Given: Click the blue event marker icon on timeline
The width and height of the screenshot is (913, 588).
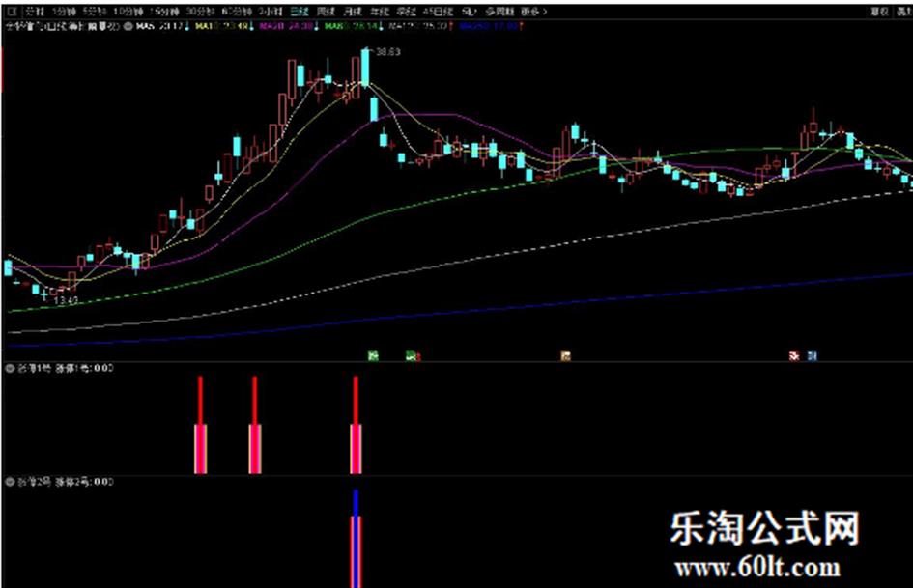Looking at the screenshot, I should 812,355.
